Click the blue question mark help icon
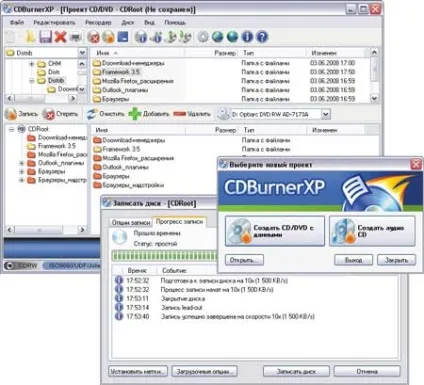Viewport: 424px width, 385px height. pyautogui.click(x=262, y=37)
